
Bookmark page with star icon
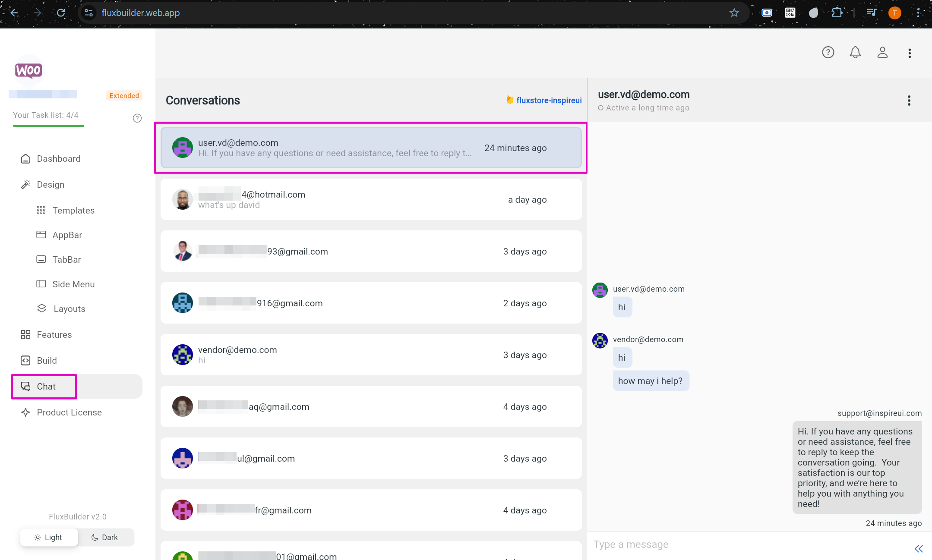click(734, 13)
